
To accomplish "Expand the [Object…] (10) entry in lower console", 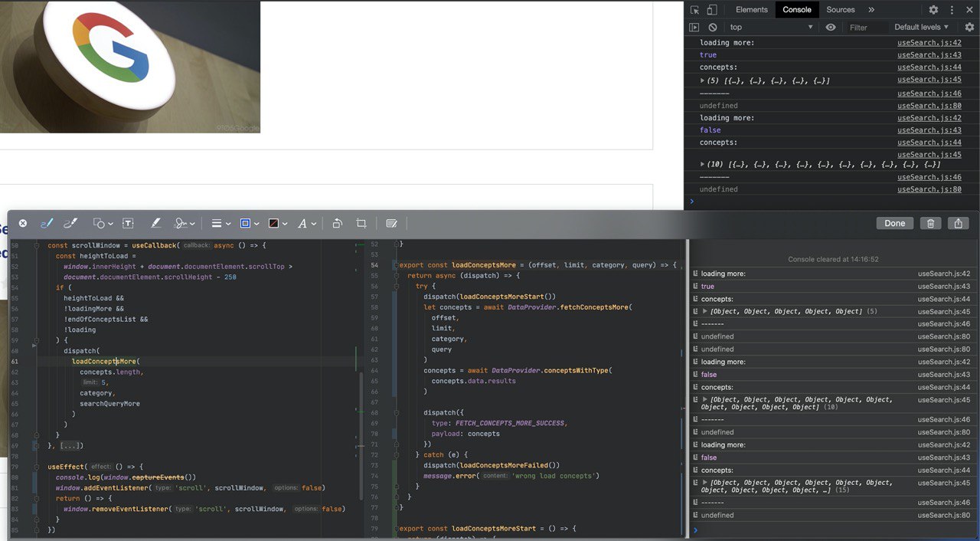I will point(705,399).
